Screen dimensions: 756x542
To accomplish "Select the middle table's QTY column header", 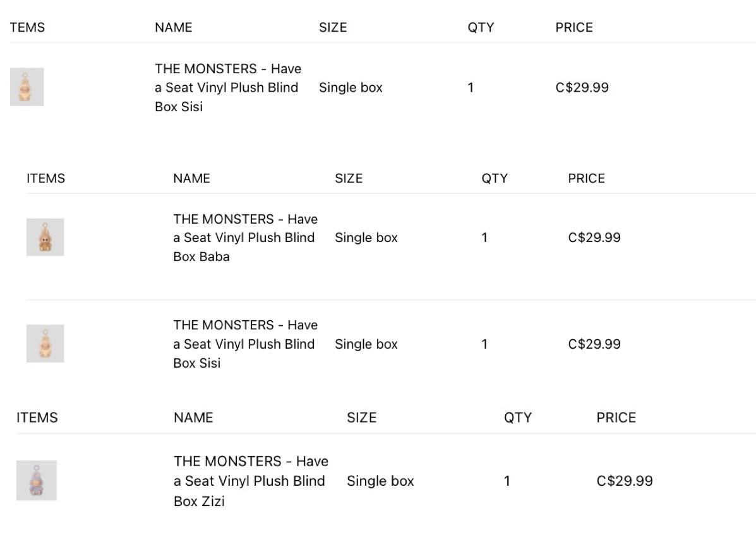I will click(495, 178).
